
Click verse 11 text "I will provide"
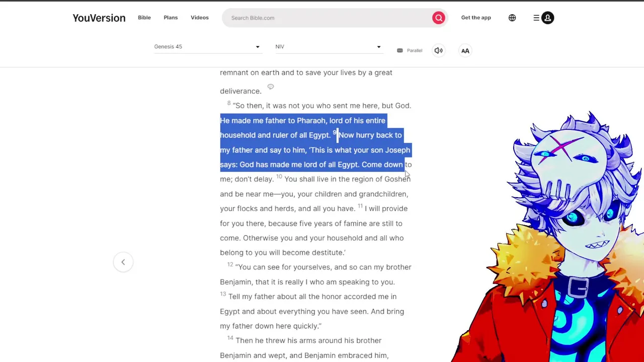[386, 209]
